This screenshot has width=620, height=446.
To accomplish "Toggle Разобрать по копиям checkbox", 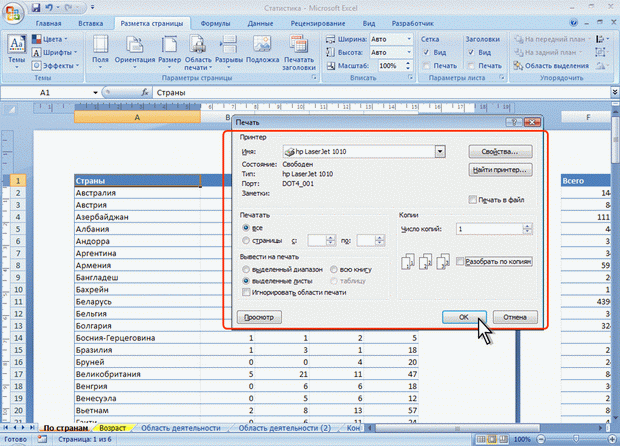I will (x=460, y=262).
